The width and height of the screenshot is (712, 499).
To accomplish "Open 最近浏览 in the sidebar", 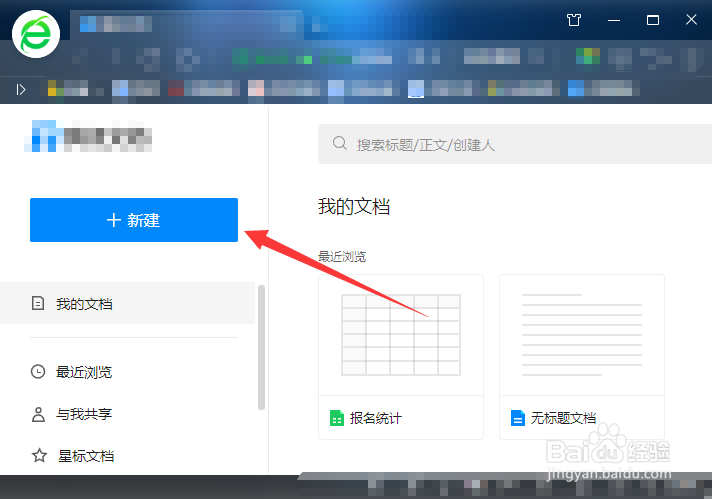I will [84, 372].
